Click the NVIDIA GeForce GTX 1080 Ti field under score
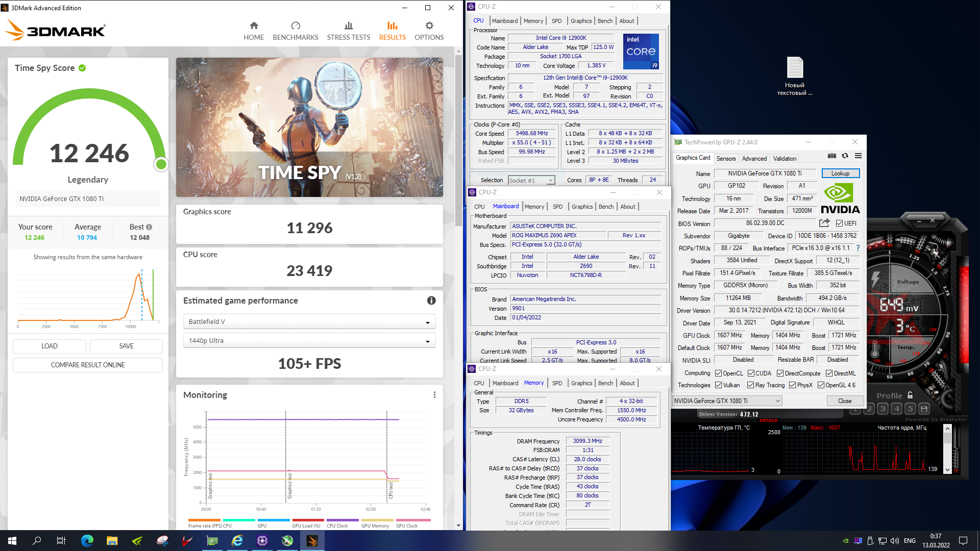Viewport: 980px width, 551px height. pos(88,199)
